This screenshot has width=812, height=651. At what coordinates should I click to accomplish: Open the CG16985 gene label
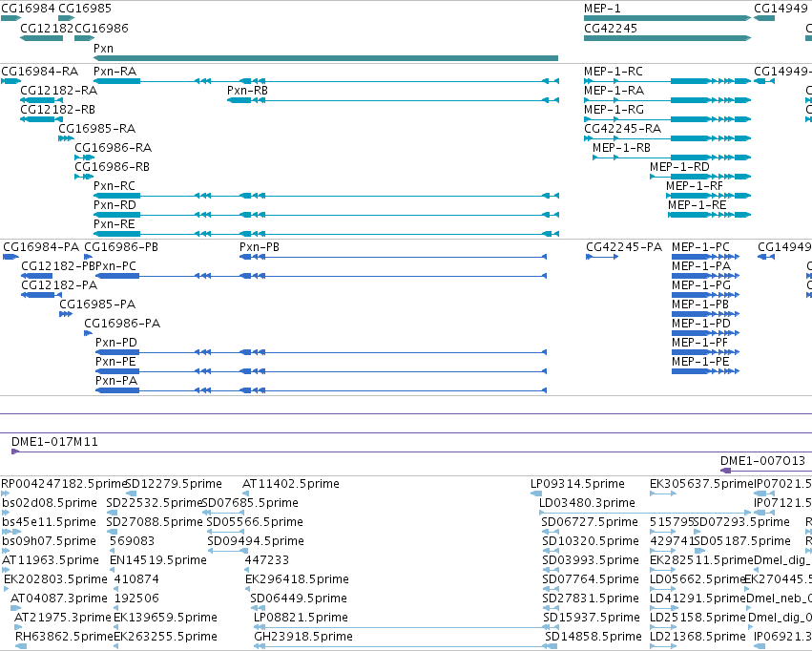85,9
